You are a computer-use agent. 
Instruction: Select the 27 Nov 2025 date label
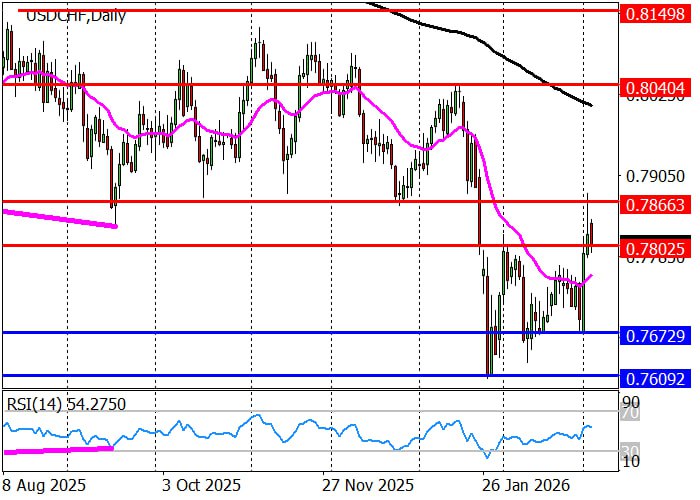(x=366, y=485)
